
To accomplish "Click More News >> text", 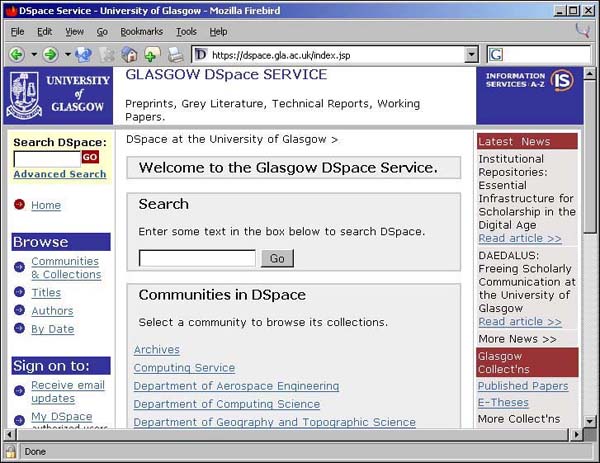I will click(517, 339).
